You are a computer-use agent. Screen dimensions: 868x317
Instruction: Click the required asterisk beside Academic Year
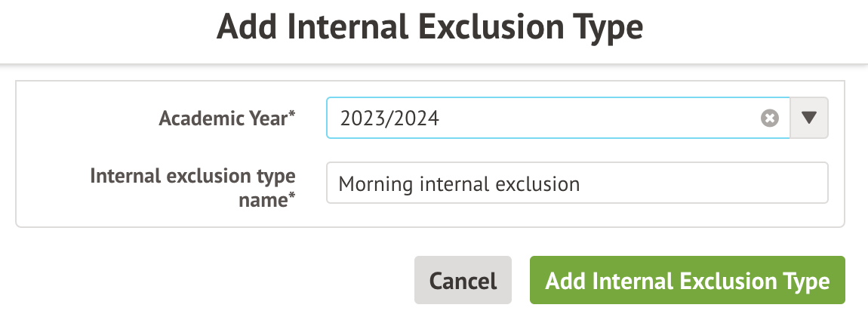292,115
